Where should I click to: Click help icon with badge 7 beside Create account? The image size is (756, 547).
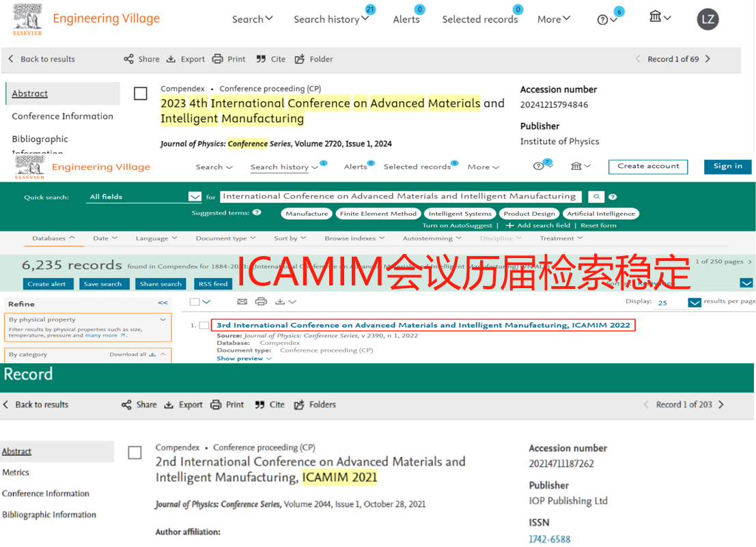pos(538,166)
